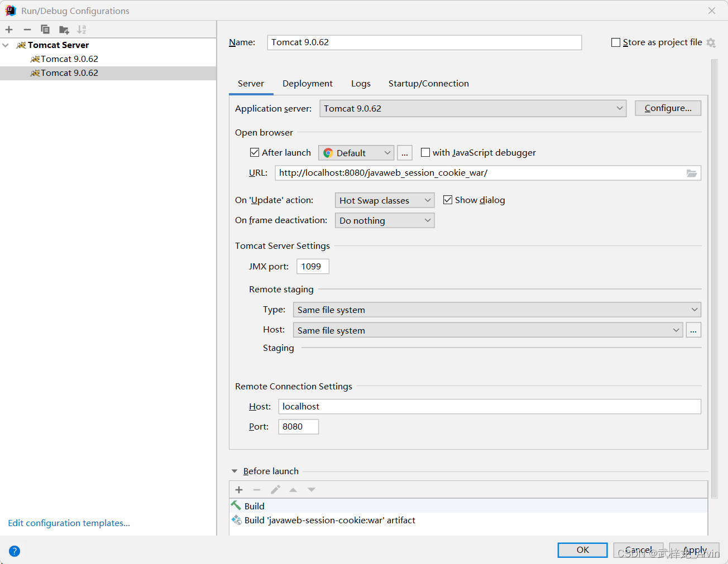728x564 pixels.
Task: Move Before launch task up
Action: click(x=293, y=490)
